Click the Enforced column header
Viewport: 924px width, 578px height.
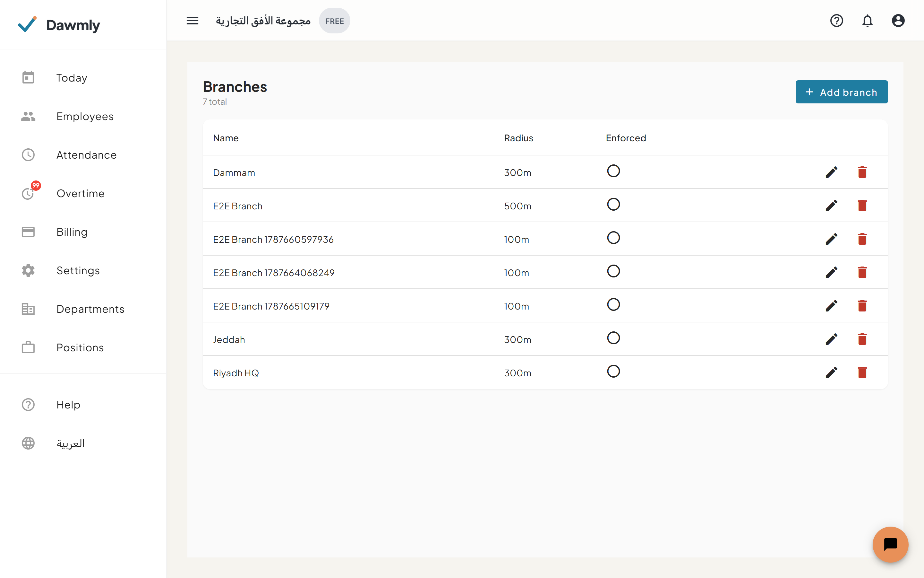coord(626,138)
